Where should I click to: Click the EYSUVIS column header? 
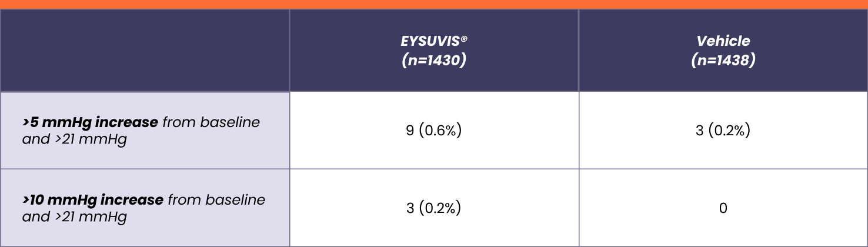tap(434, 51)
